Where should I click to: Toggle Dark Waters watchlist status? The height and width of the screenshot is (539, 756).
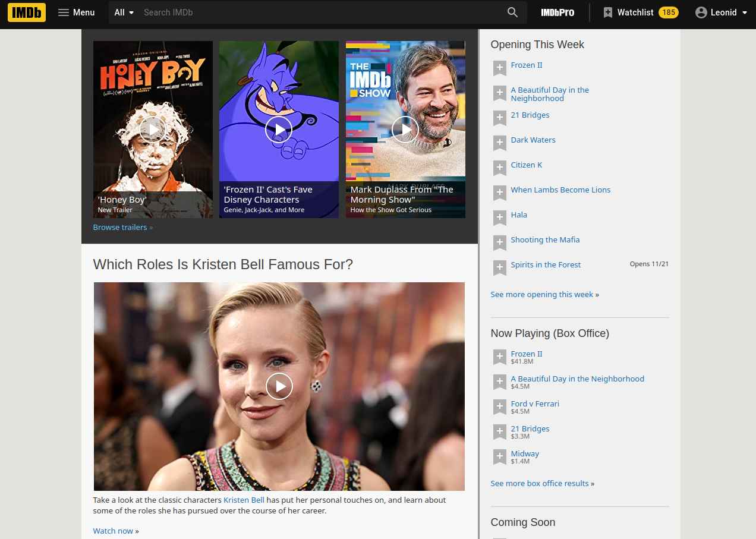499,143
